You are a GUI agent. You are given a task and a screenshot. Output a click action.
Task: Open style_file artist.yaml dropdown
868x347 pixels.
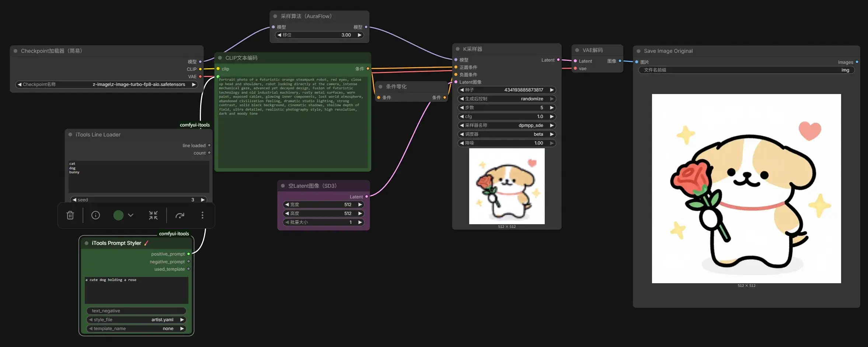pyautogui.click(x=136, y=320)
